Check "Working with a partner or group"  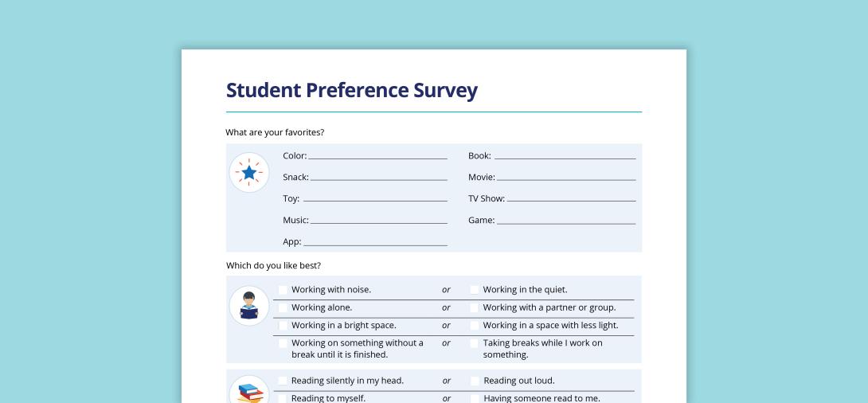(475, 307)
